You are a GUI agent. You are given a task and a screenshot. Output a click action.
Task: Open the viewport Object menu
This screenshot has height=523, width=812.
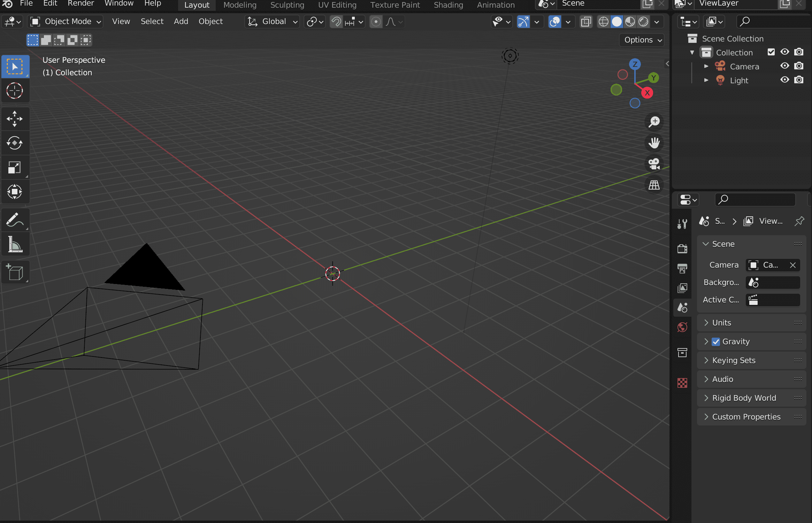210,22
